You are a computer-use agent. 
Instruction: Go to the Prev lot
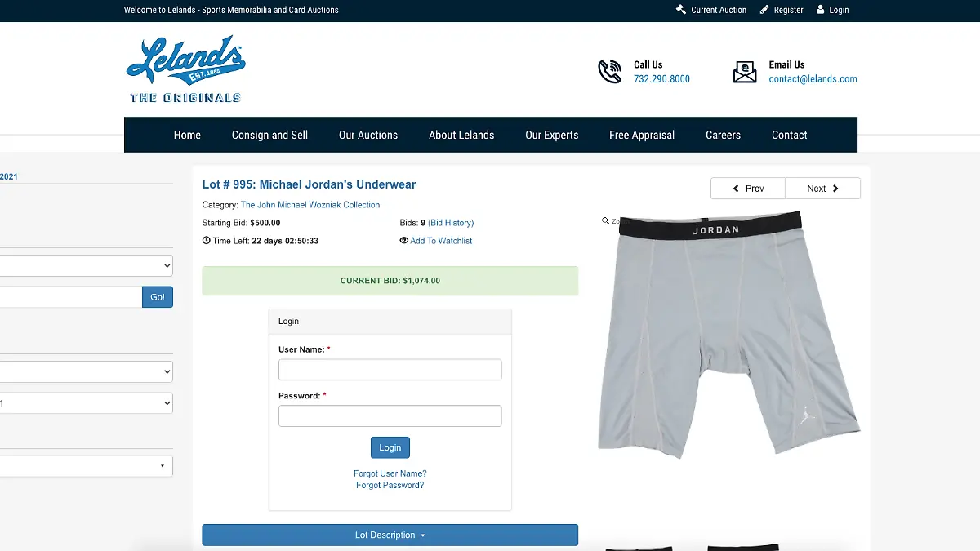(748, 189)
